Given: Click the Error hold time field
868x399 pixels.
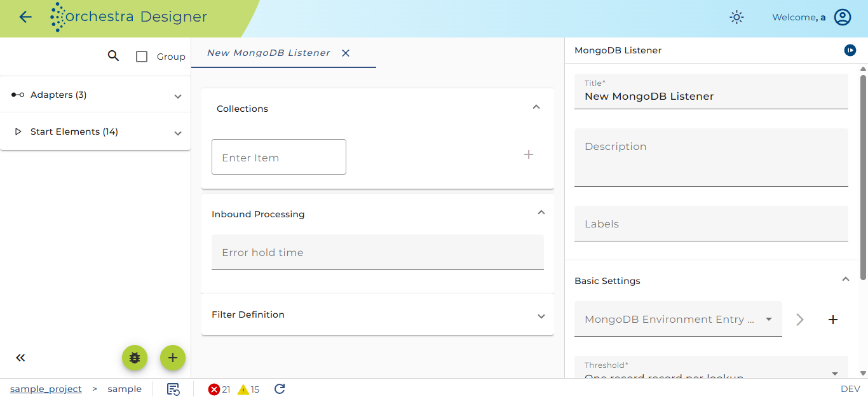Looking at the screenshot, I should 377,252.
